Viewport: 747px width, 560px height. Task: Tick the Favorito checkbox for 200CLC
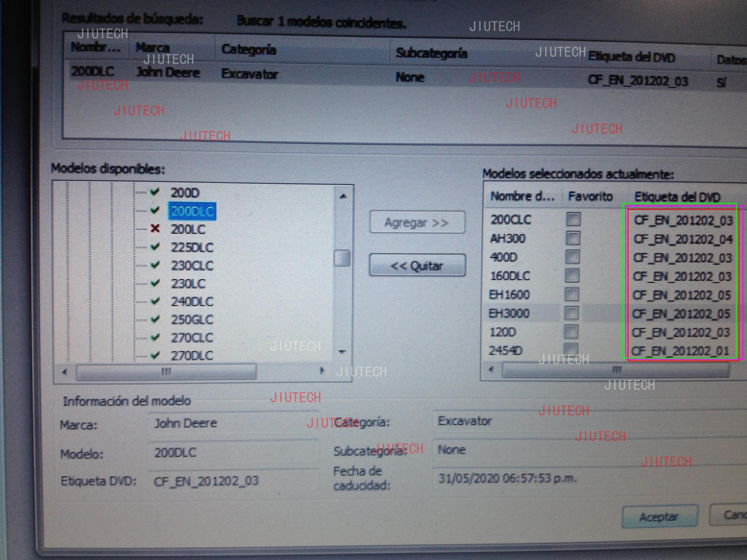coord(573,219)
